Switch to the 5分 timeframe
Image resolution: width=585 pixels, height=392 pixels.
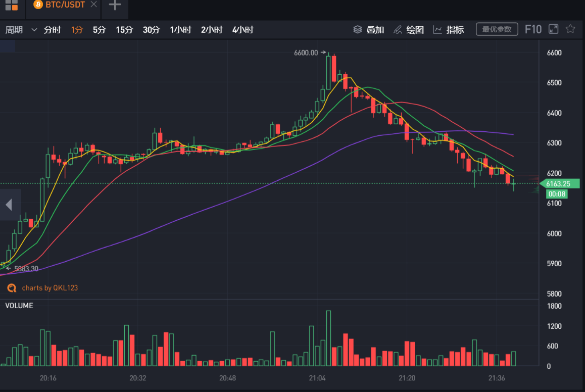pos(99,30)
